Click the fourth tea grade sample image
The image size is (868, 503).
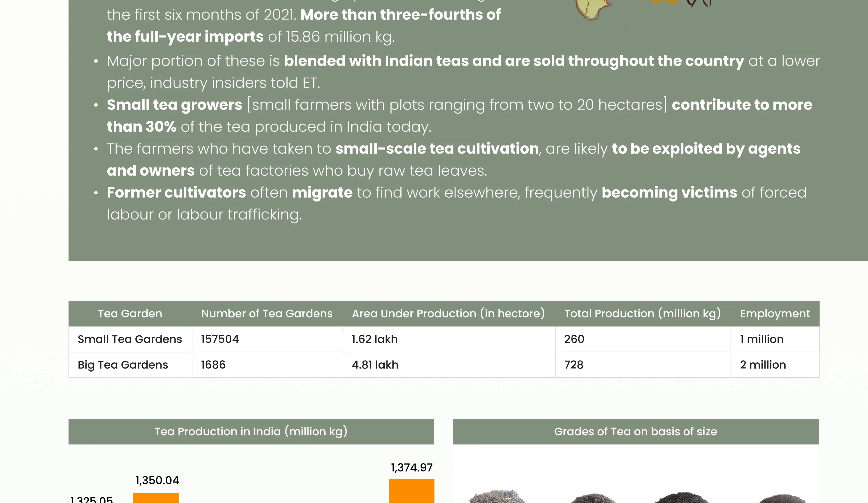pos(782,498)
